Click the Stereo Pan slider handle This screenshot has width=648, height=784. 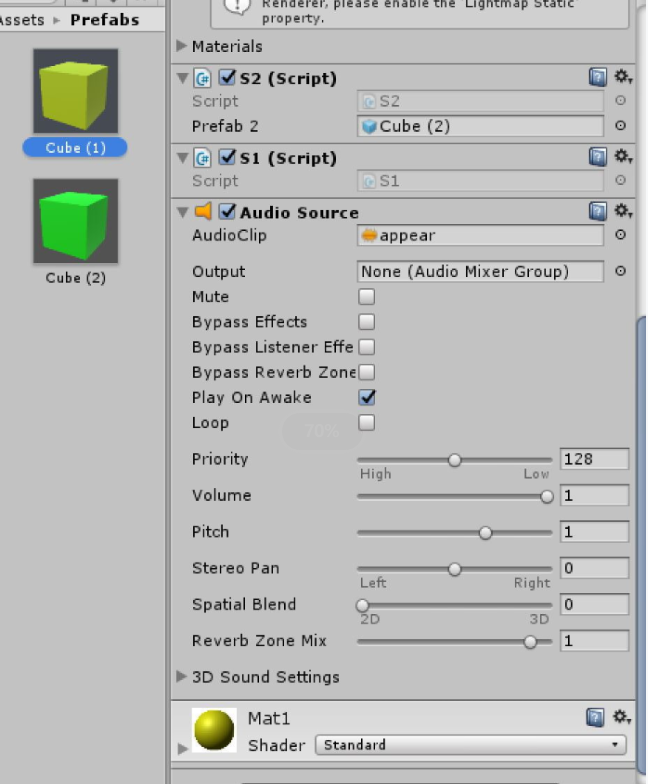(454, 569)
